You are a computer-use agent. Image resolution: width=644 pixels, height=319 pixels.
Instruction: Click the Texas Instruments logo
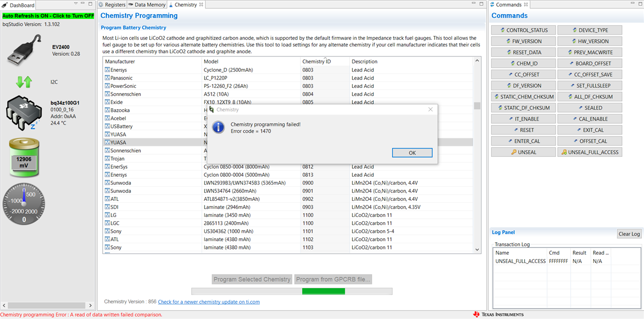tap(498, 314)
